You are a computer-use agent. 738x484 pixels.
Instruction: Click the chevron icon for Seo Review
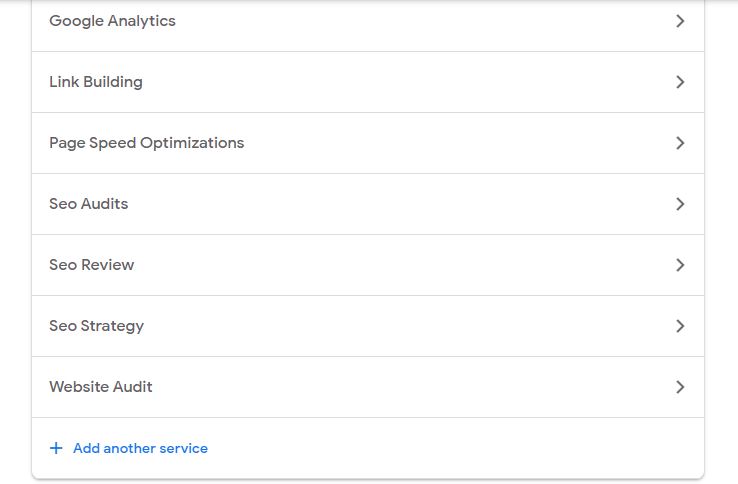[x=680, y=265]
